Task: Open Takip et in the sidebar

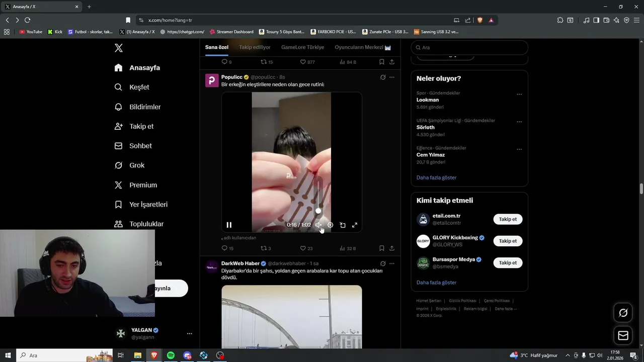Action: (x=134, y=126)
